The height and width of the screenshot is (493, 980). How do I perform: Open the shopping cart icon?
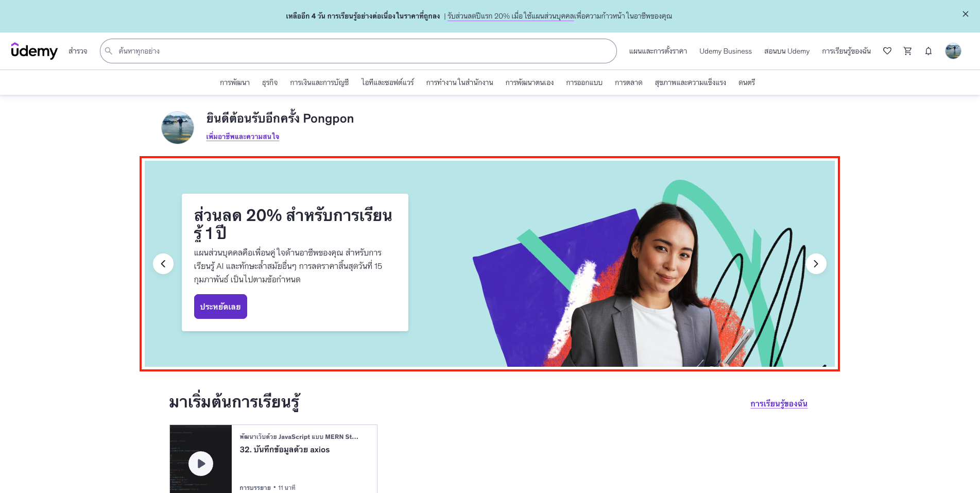(907, 51)
